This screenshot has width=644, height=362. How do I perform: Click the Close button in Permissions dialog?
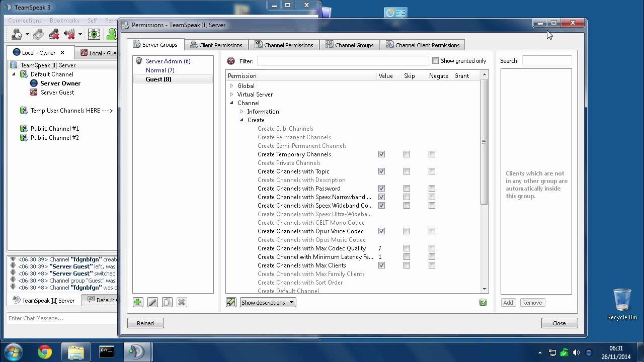[x=559, y=323]
